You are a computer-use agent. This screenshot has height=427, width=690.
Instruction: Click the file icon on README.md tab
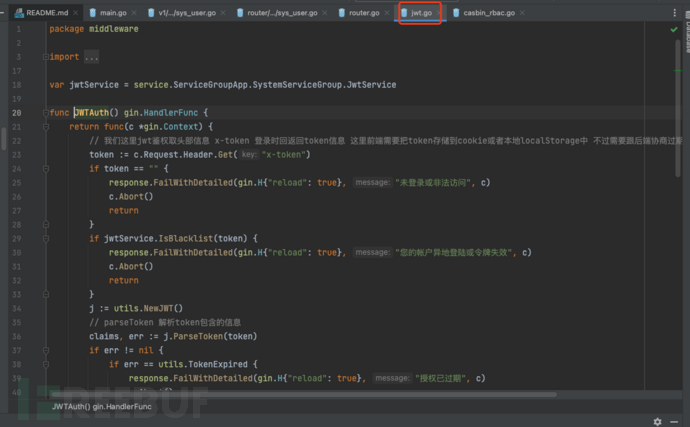(19, 13)
